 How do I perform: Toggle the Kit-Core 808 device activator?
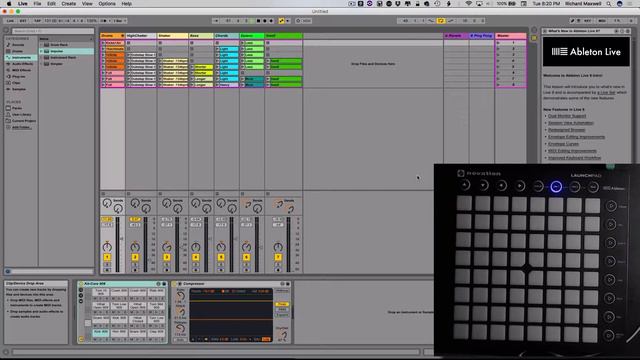pos(81,284)
